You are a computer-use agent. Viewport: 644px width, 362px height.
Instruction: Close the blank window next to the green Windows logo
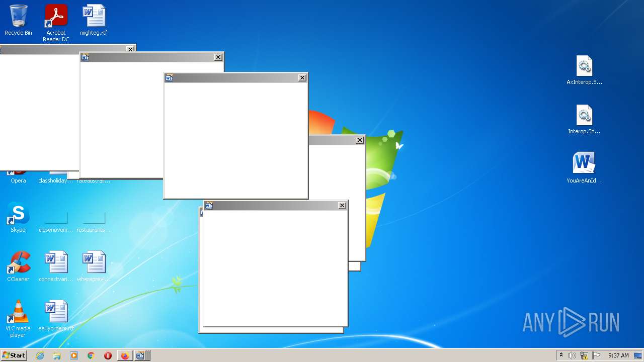pos(359,140)
